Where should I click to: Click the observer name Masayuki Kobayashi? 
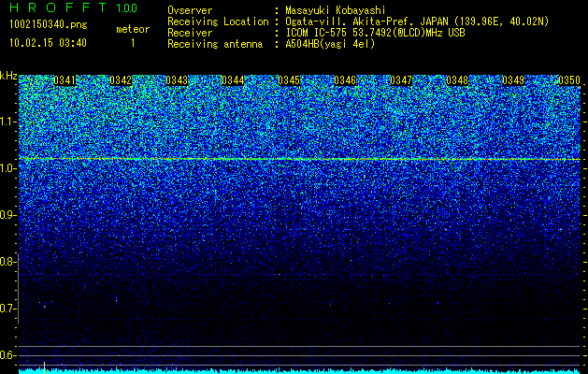pos(336,10)
